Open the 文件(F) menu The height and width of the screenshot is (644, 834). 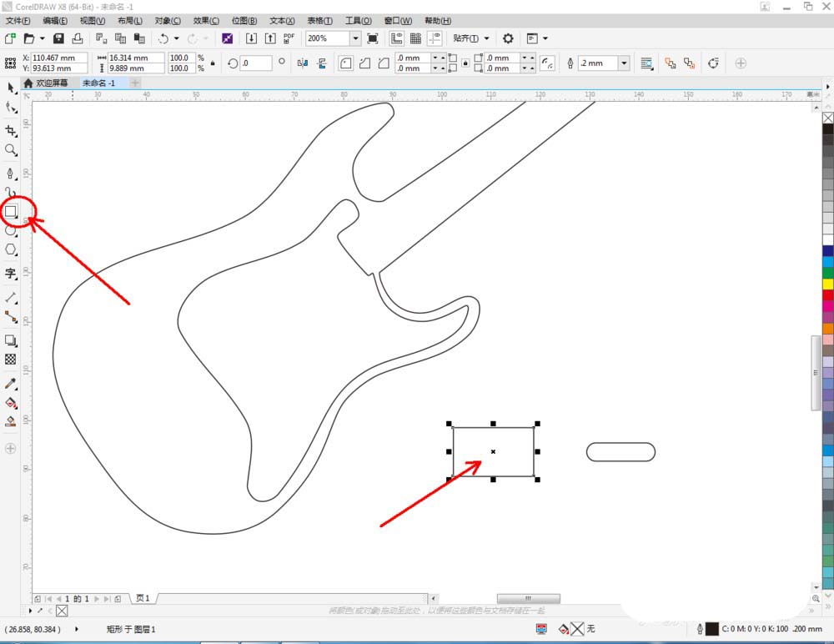point(18,21)
